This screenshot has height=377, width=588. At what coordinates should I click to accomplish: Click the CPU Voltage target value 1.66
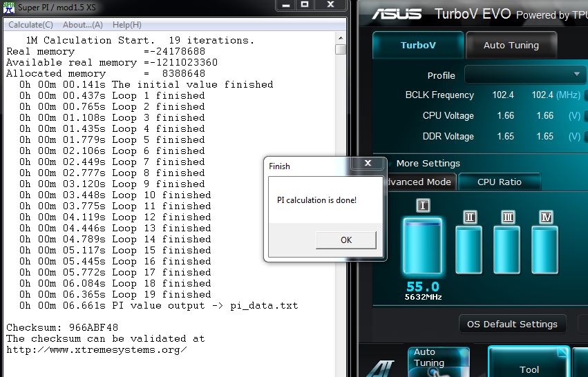(545, 115)
